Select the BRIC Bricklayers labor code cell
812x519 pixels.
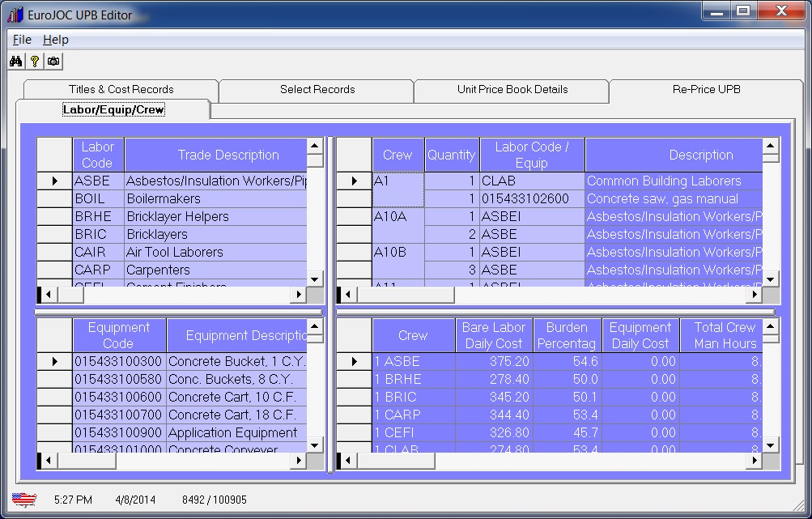tap(98, 235)
